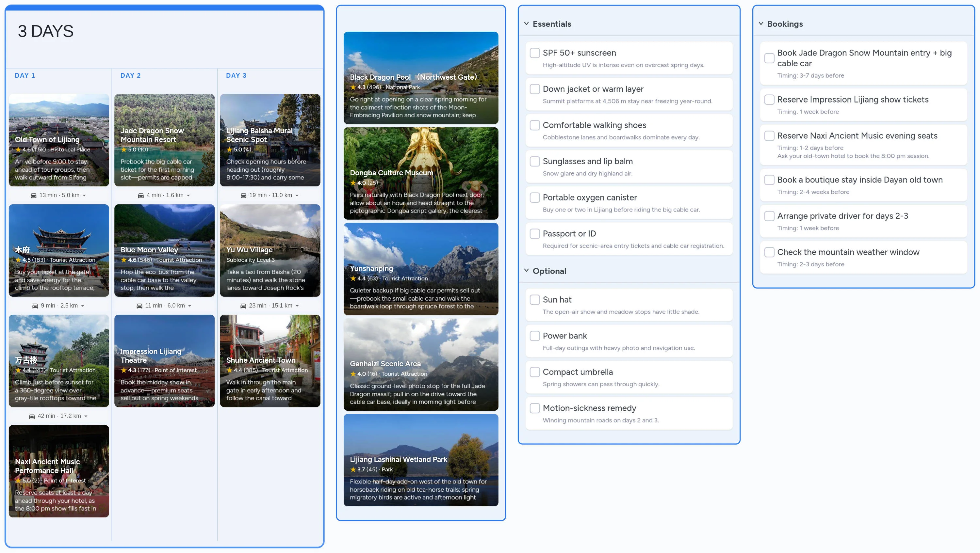This screenshot has height=553, width=980.
Task: Collapse the Bookings section
Action: [761, 24]
